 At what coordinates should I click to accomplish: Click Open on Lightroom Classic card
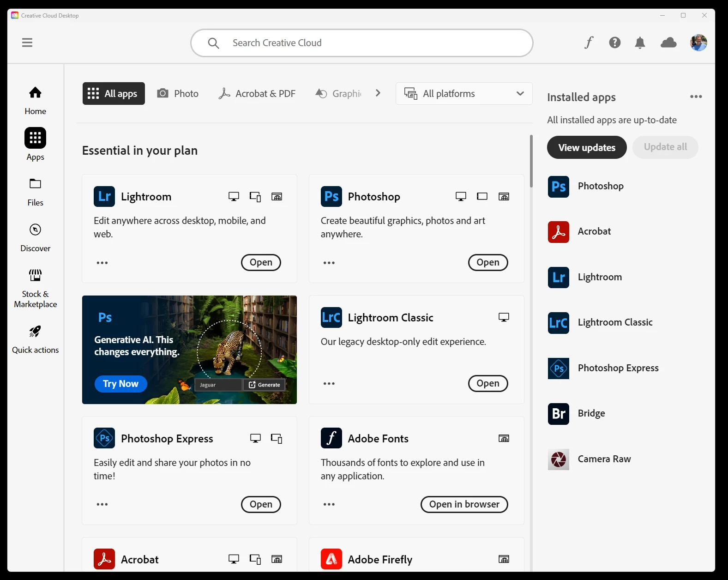[488, 383]
